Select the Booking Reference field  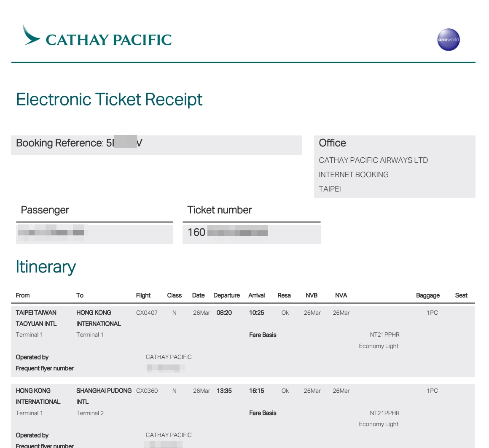pyautogui.click(x=79, y=143)
